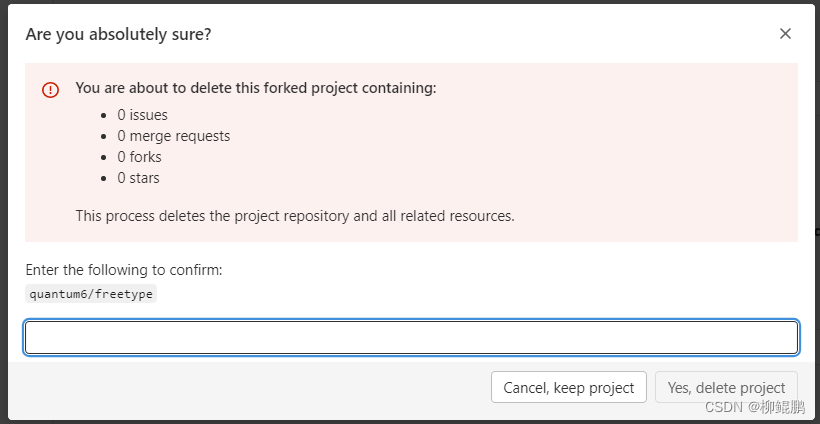Click the bullet dot beside '0 stars'

[105, 178]
